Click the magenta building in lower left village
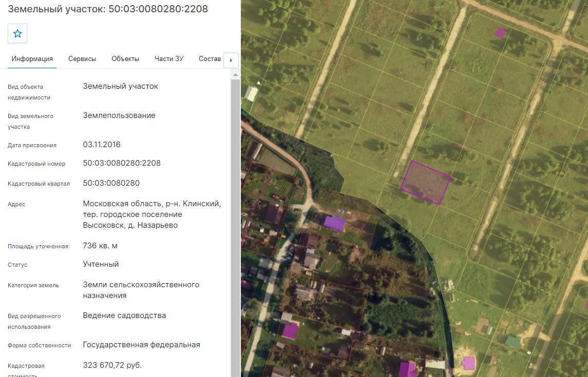Viewport: 588px width, 377px height. 290,332
